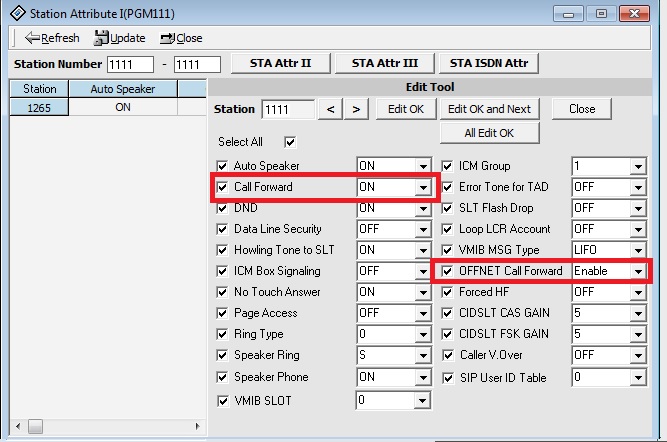Click the next station arrow button
667x442 pixels.
355,109
